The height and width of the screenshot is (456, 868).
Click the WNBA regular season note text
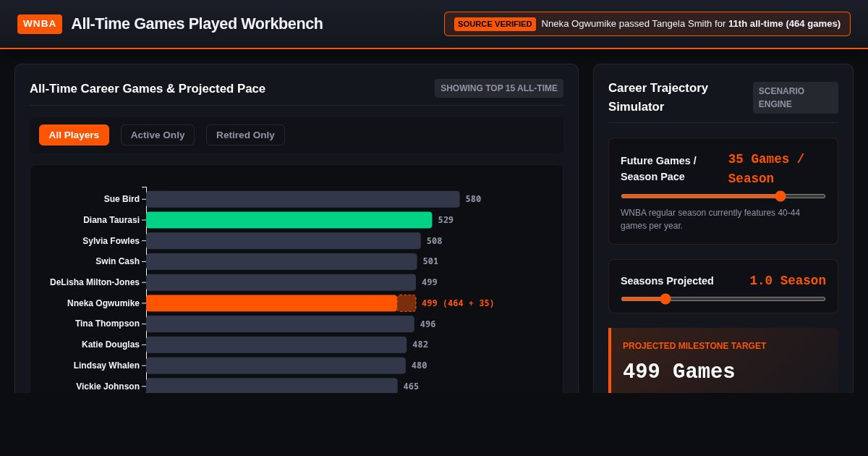[710, 219]
